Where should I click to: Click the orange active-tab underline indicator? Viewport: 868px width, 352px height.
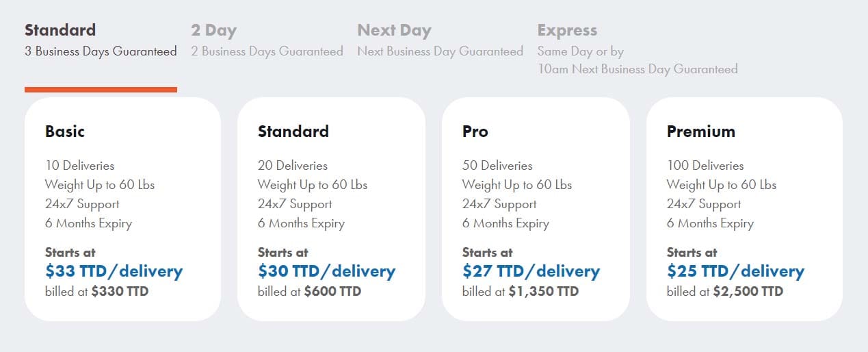pyautogui.click(x=101, y=89)
